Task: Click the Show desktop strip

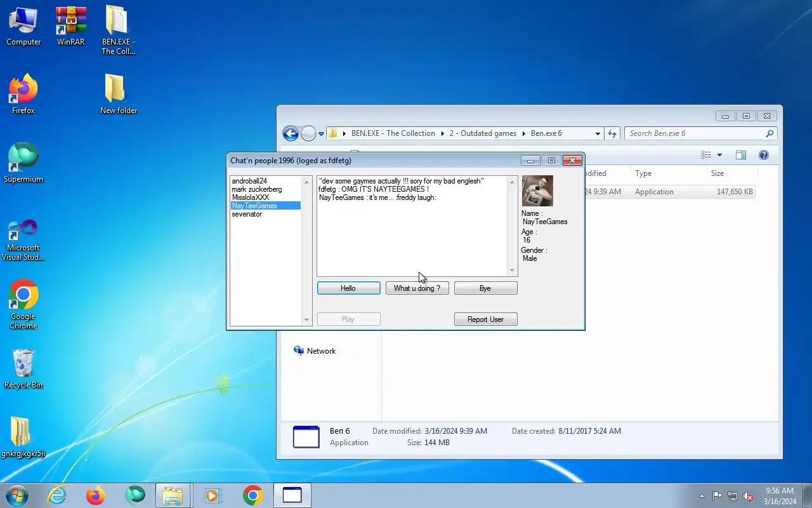Action: pyautogui.click(x=808, y=496)
